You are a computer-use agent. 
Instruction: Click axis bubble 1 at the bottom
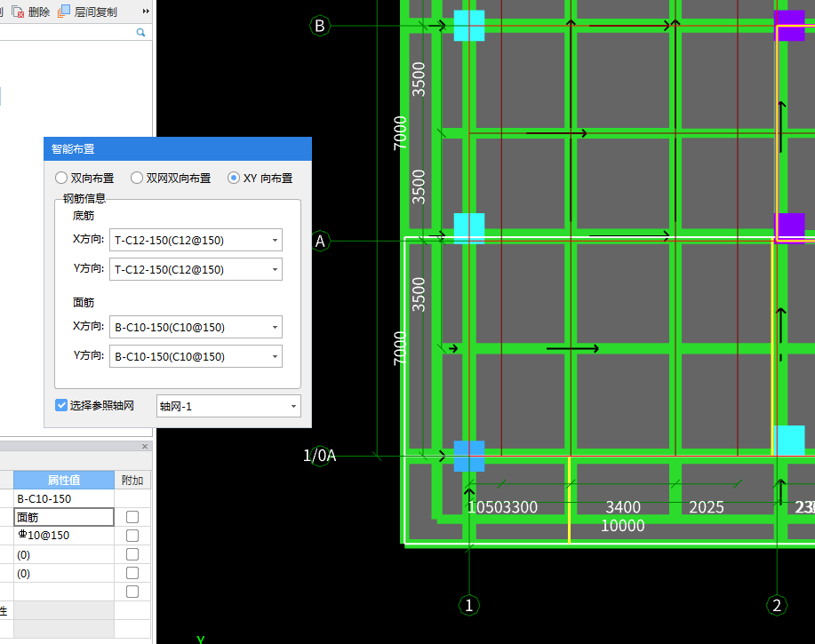click(469, 605)
